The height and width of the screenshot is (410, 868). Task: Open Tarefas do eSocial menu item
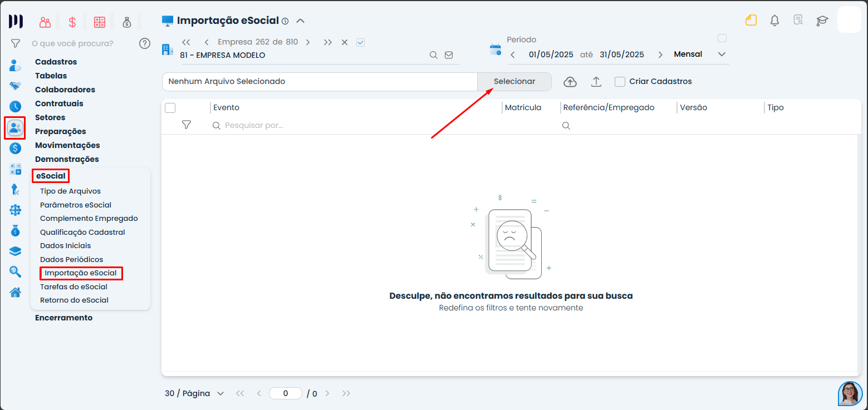(73, 287)
